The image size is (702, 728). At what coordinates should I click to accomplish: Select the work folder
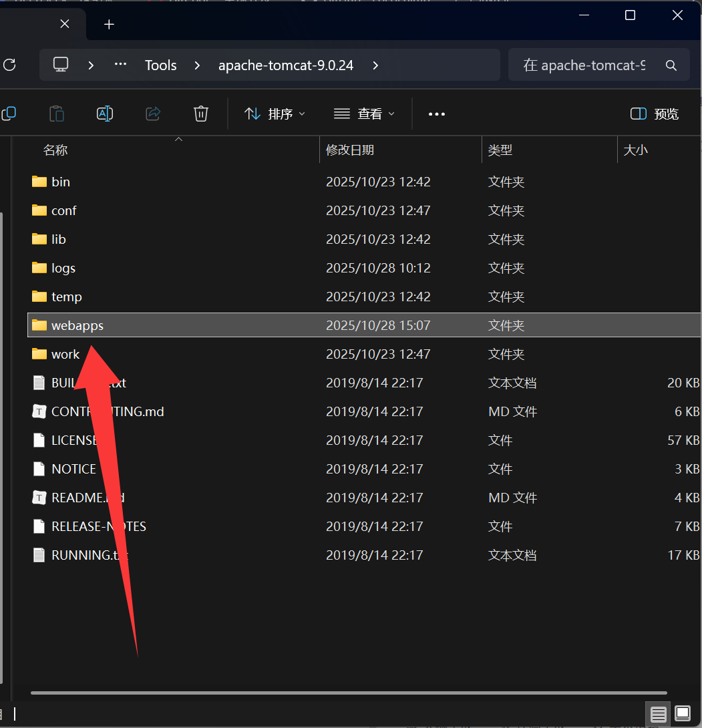click(x=364, y=354)
